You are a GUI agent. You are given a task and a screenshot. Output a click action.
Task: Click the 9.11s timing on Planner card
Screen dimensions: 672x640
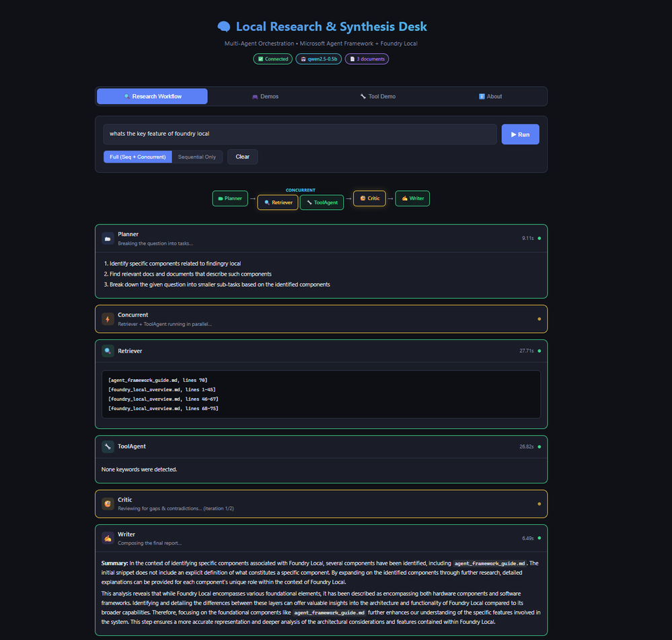528,238
